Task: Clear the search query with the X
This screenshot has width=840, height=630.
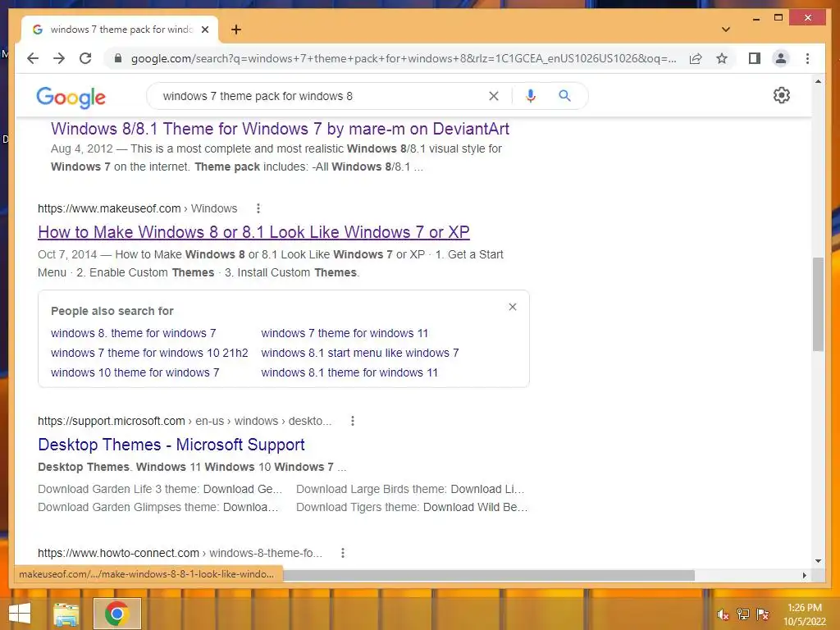Action: 493,96
